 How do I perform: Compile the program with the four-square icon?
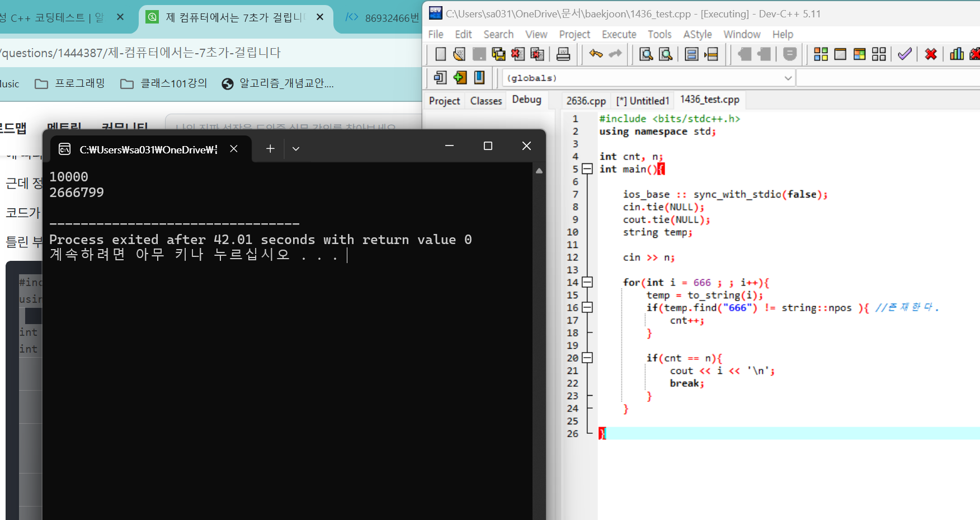click(x=821, y=54)
